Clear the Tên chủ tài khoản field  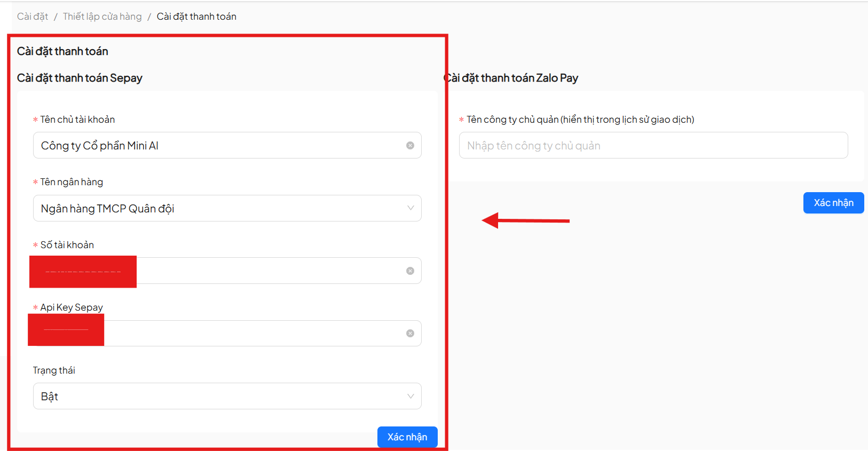tap(410, 146)
